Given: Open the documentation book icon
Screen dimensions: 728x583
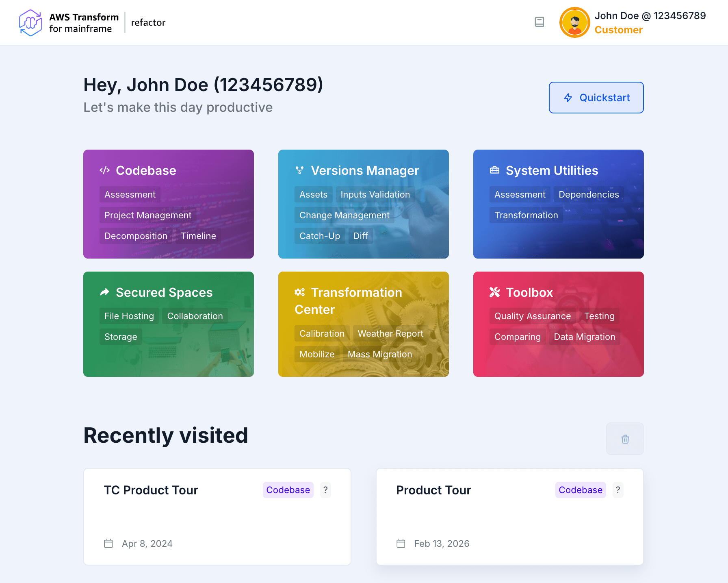Looking at the screenshot, I should (x=539, y=22).
